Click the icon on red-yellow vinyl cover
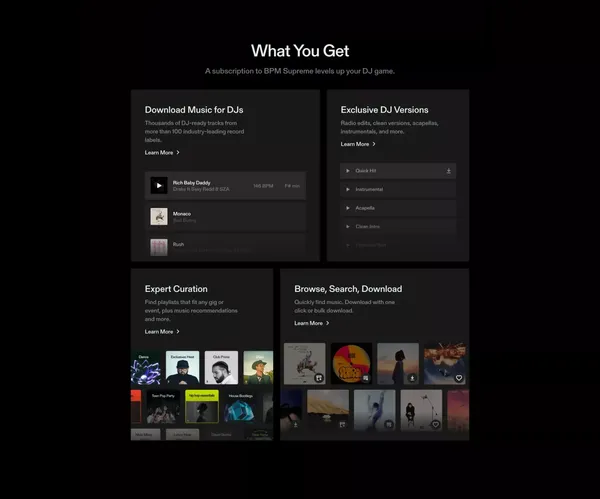The height and width of the screenshot is (499, 600). click(365, 378)
